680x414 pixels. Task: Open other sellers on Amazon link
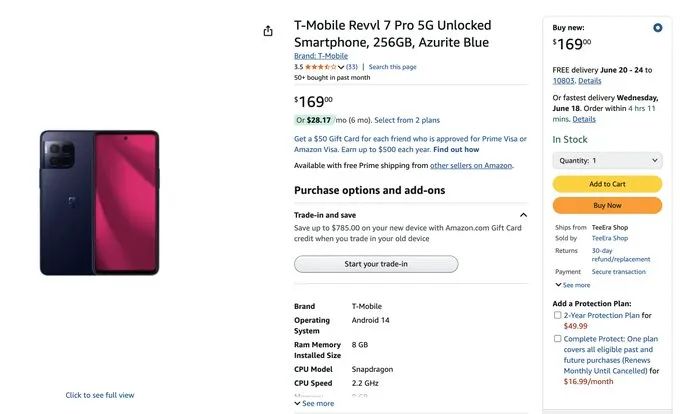tap(471, 165)
